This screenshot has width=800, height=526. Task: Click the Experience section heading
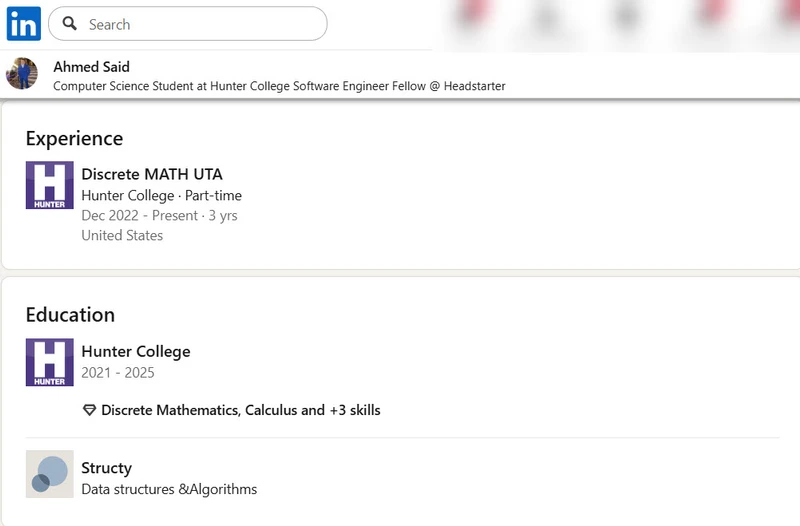[74, 139]
